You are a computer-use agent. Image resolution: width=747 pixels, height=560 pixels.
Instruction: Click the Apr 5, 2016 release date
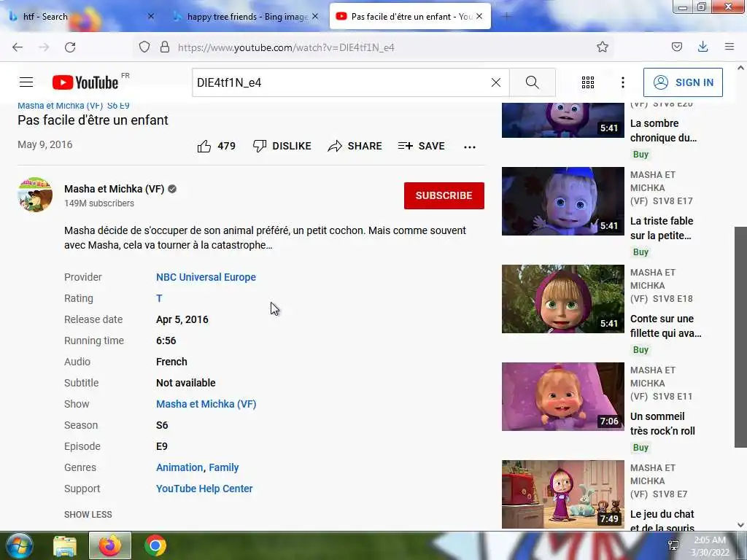(182, 319)
